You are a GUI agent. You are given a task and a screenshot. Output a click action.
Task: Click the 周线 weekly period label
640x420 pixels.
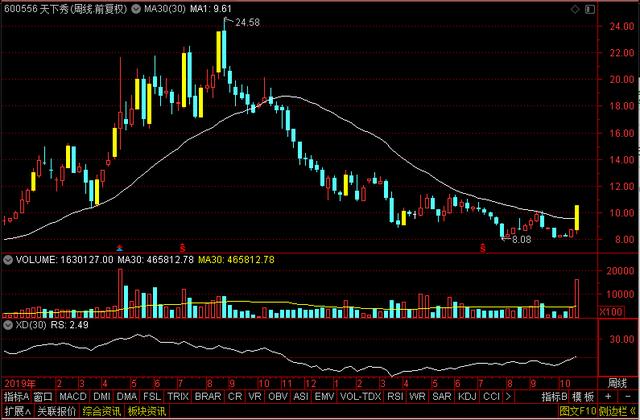coord(617,383)
